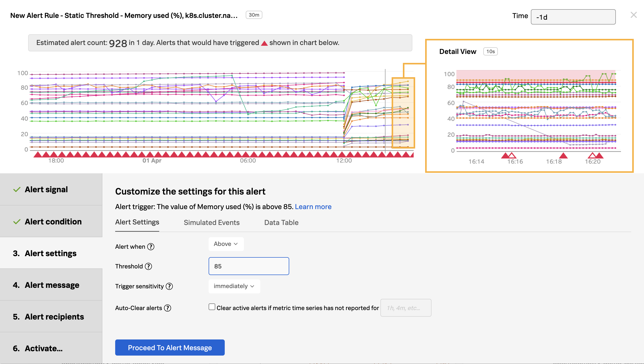Viewport: 644px width, 364px height.
Task: Follow the Learn more link
Action: click(313, 207)
